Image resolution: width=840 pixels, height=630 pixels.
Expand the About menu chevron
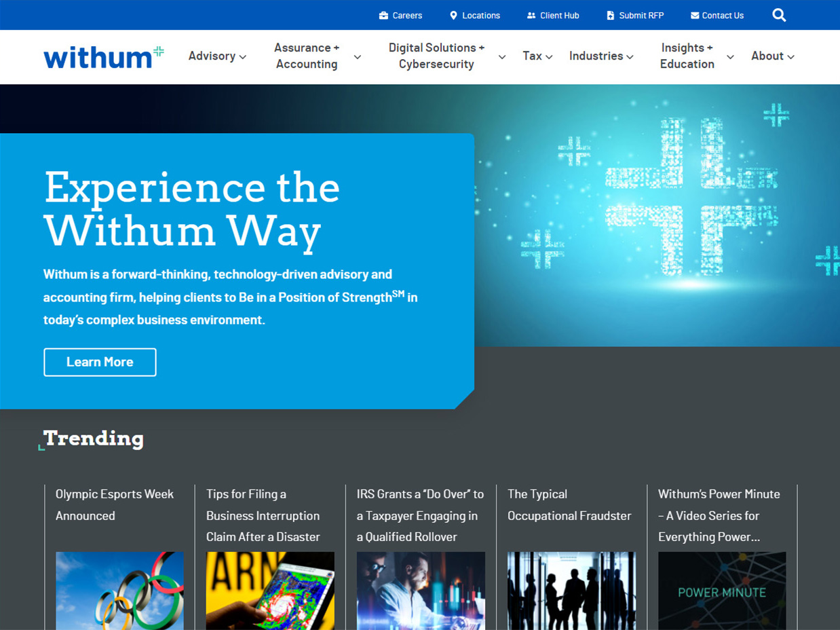[790, 57]
